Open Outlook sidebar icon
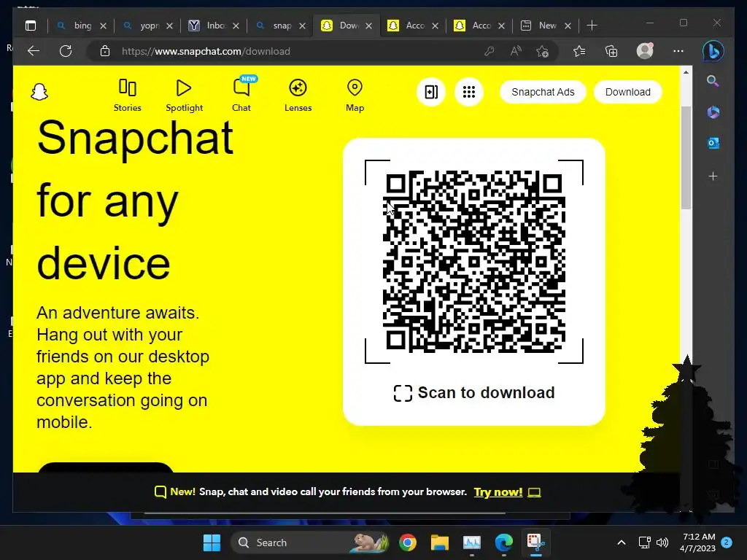This screenshot has width=747, height=560. pos(713,143)
